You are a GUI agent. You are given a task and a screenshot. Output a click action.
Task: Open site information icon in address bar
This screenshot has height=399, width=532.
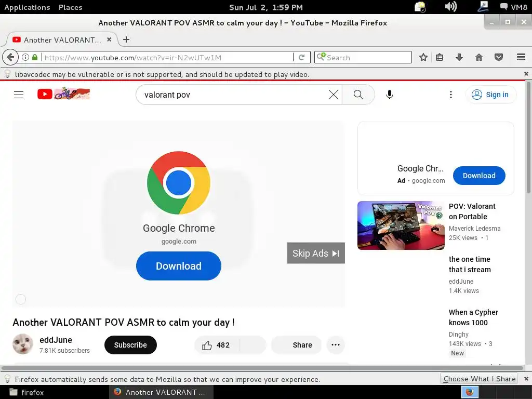tap(25, 57)
